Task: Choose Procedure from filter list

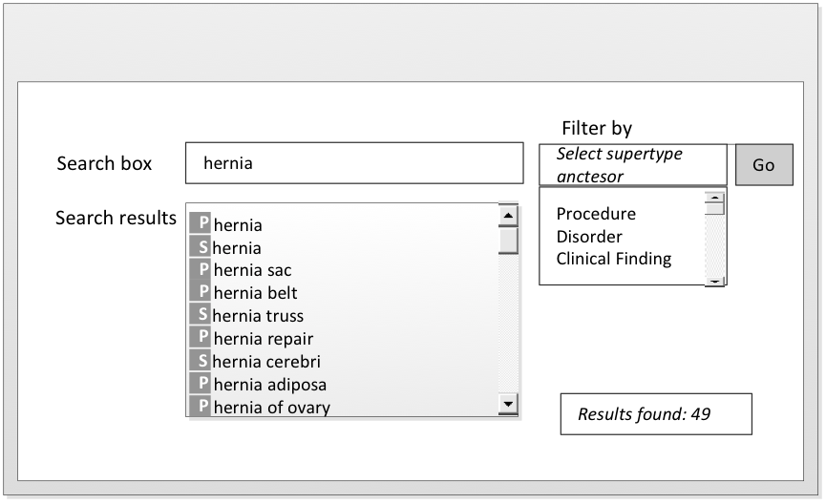Action: click(x=596, y=213)
